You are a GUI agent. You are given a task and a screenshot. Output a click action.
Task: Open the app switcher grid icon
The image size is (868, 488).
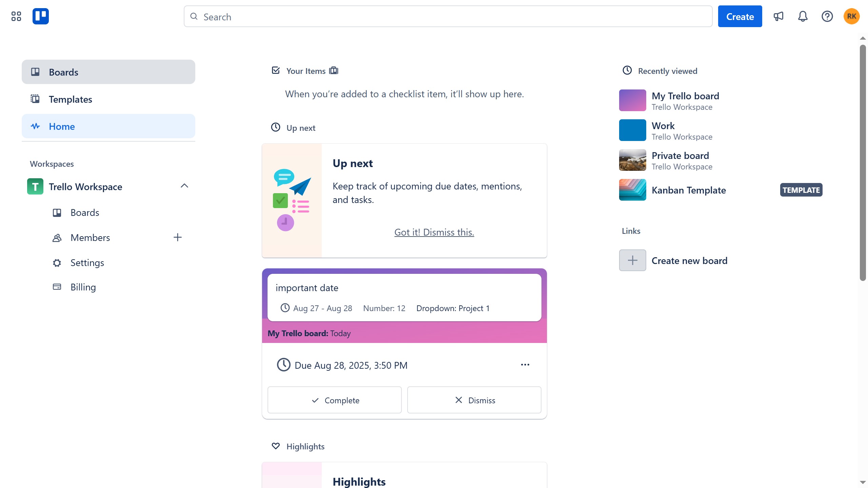[16, 16]
